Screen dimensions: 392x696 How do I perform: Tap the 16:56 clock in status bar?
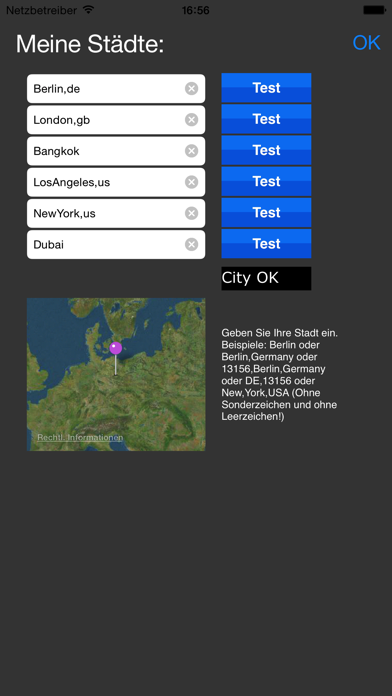[195, 10]
